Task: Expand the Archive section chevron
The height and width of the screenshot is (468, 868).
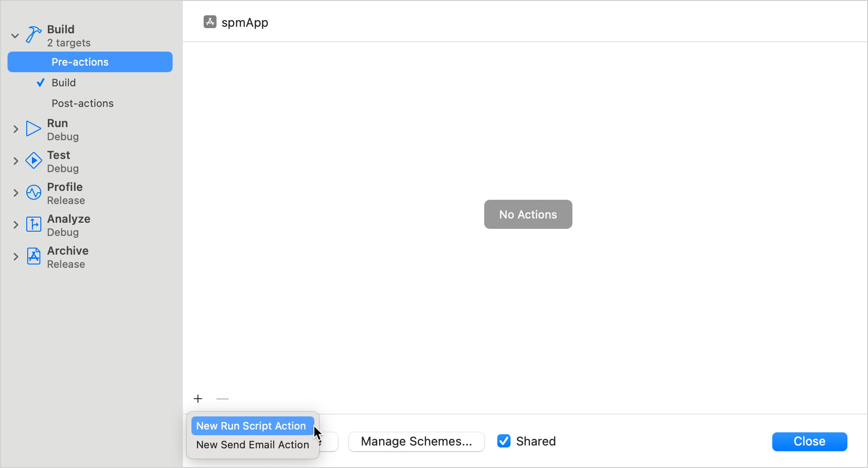Action: (15, 257)
